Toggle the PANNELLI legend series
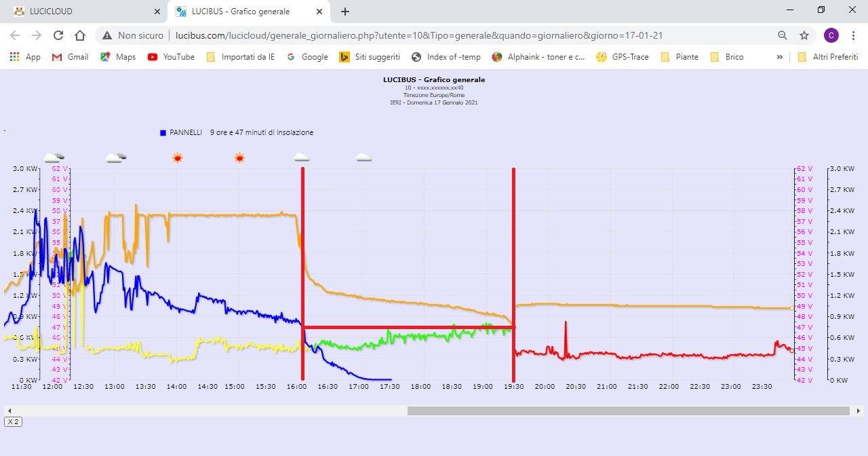The width and height of the screenshot is (868, 456). click(181, 133)
